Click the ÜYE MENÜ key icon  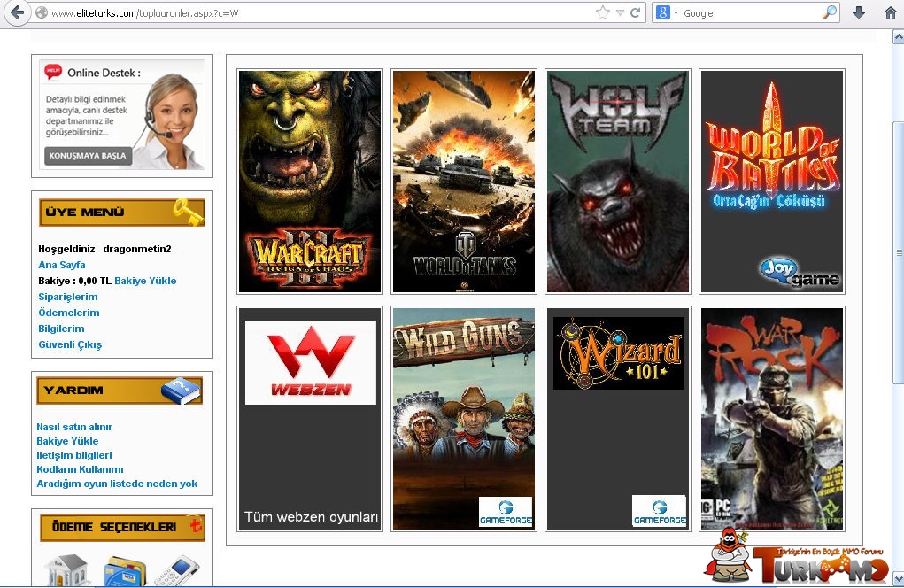coord(189,213)
